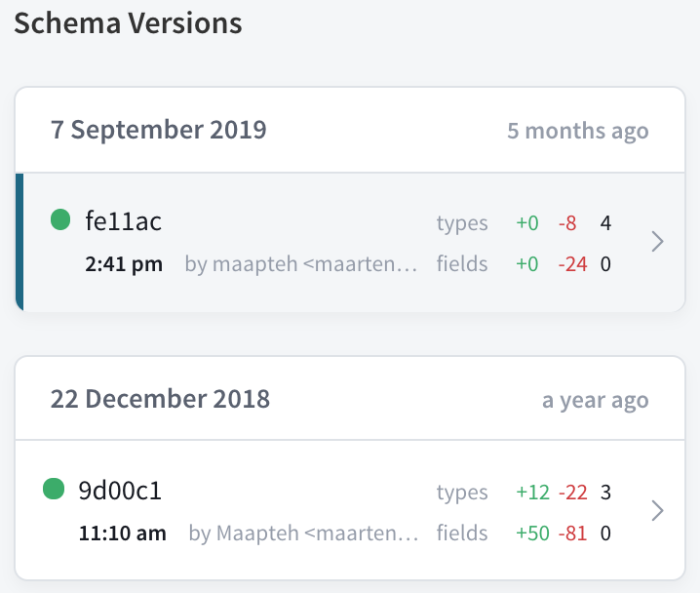The width and height of the screenshot is (700, 593).
Task: Click author text 'by maapteh' on fe11ac
Action: point(301,264)
